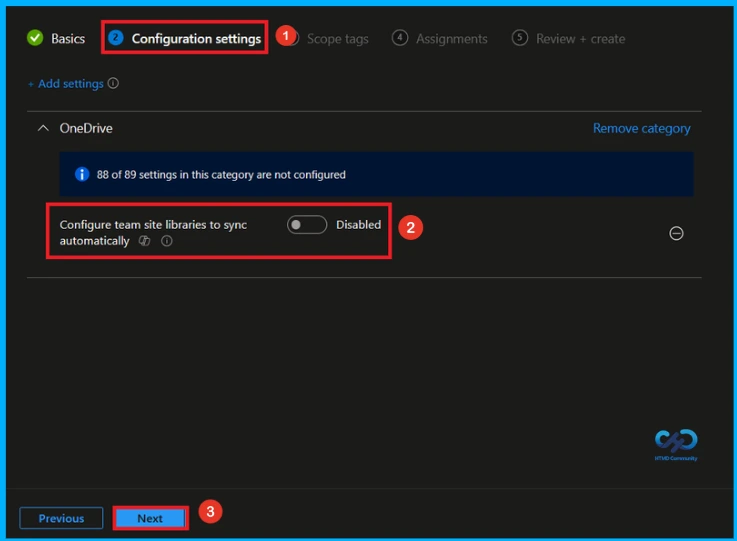737x541 pixels.
Task: Select the Configuration settings step
Action: pos(184,39)
